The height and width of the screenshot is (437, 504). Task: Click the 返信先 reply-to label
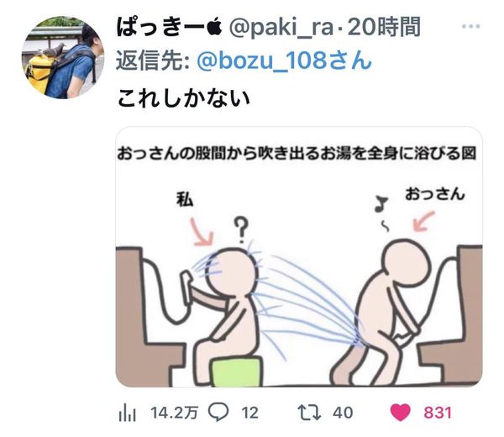click(x=153, y=61)
